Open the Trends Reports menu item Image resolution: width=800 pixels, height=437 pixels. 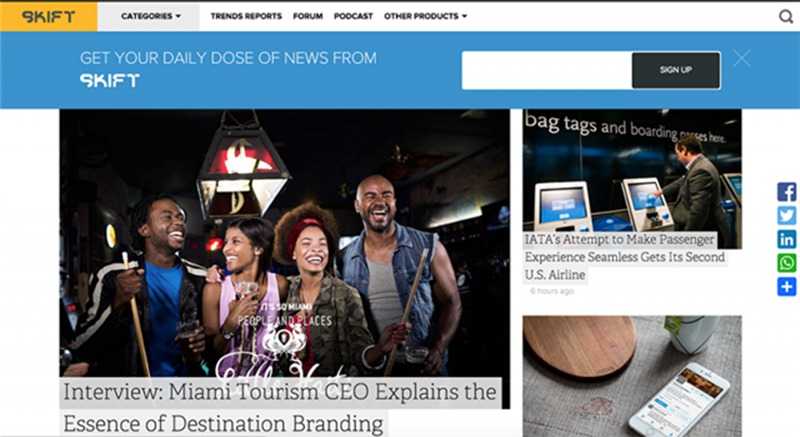[246, 16]
